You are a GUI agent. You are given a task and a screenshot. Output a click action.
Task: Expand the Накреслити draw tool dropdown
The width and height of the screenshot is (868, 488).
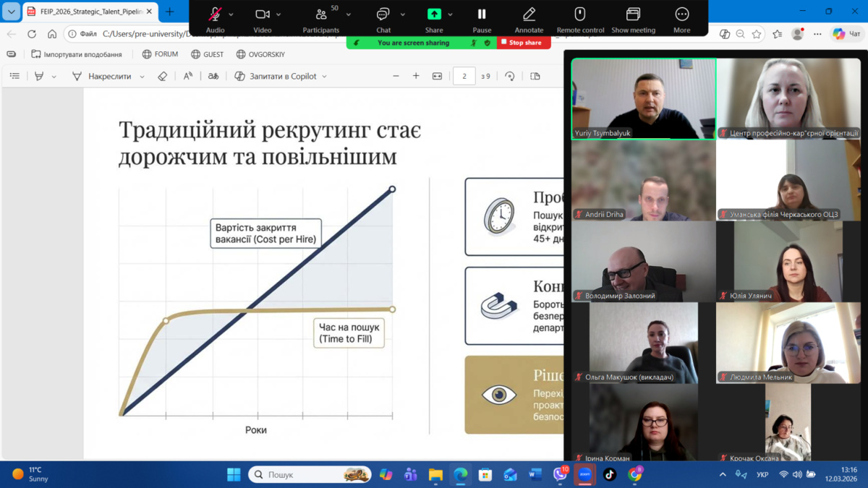tap(142, 77)
